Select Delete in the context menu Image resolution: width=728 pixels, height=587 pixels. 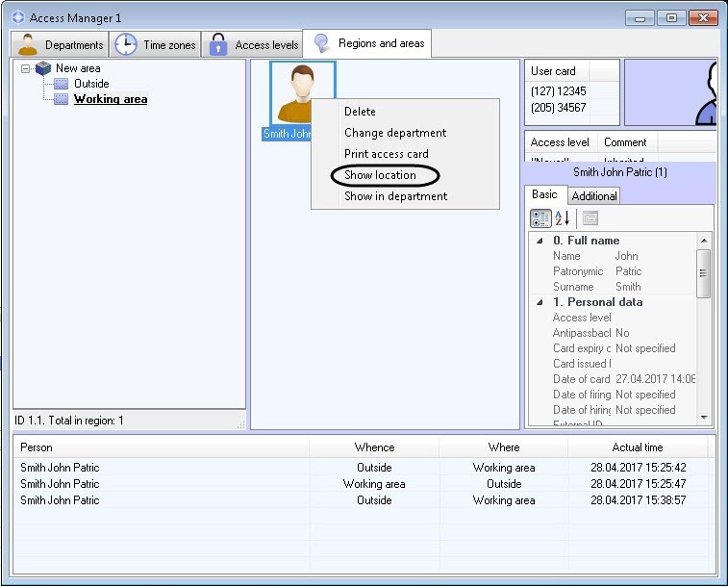point(360,112)
